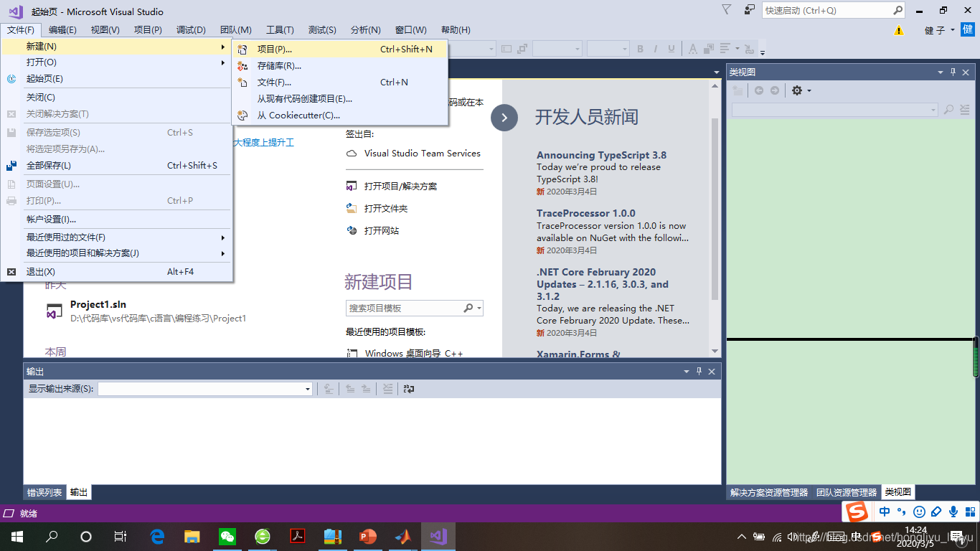Choose 全部保存(L) in the File menu
This screenshot has width=980, height=551.
116,166
